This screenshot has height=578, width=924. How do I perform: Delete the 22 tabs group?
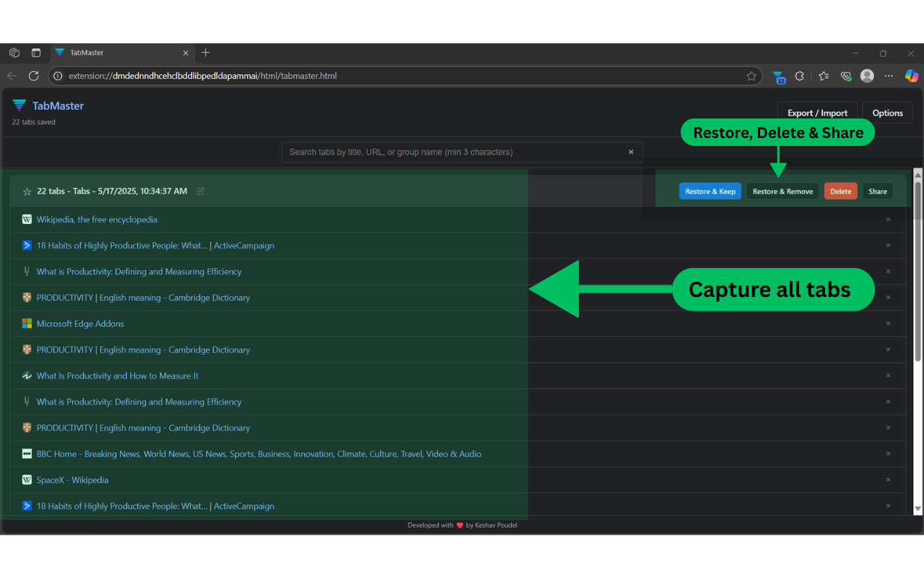tap(840, 191)
